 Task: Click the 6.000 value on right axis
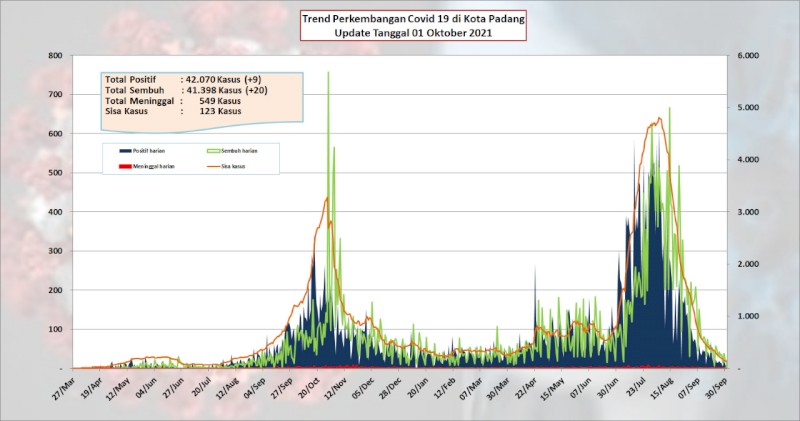(747, 56)
